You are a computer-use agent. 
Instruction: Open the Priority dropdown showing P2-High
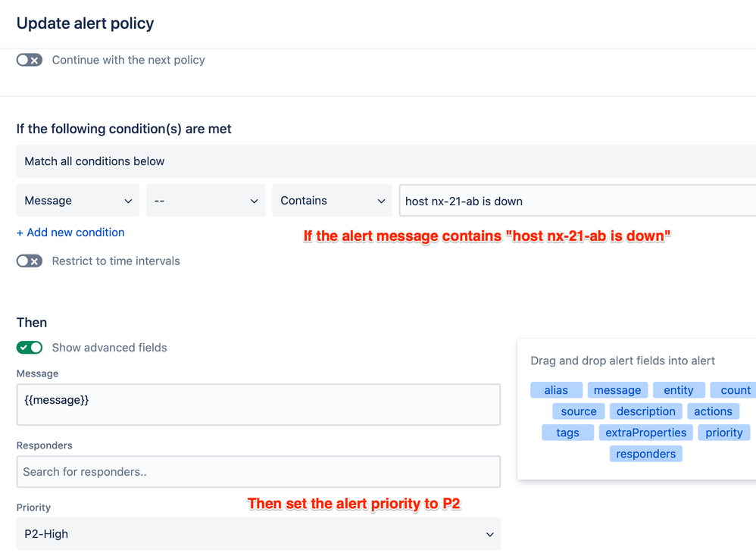pyautogui.click(x=259, y=534)
